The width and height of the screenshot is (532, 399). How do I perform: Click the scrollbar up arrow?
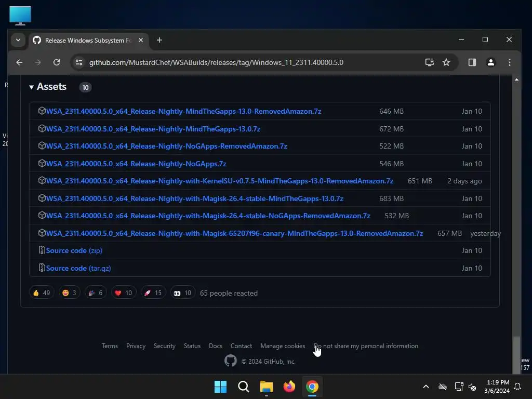coord(516,79)
